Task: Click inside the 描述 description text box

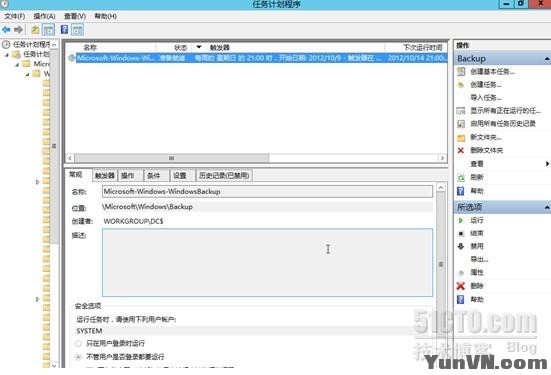Action: click(267, 263)
